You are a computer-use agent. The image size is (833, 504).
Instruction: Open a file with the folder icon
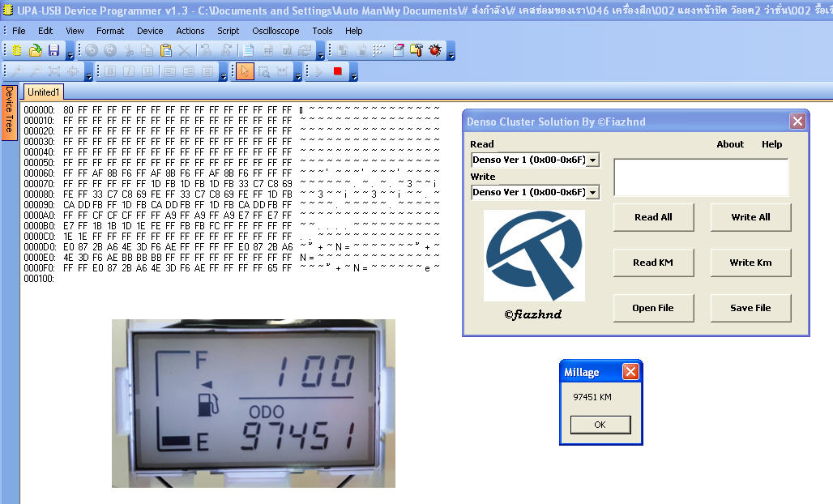click(35, 50)
